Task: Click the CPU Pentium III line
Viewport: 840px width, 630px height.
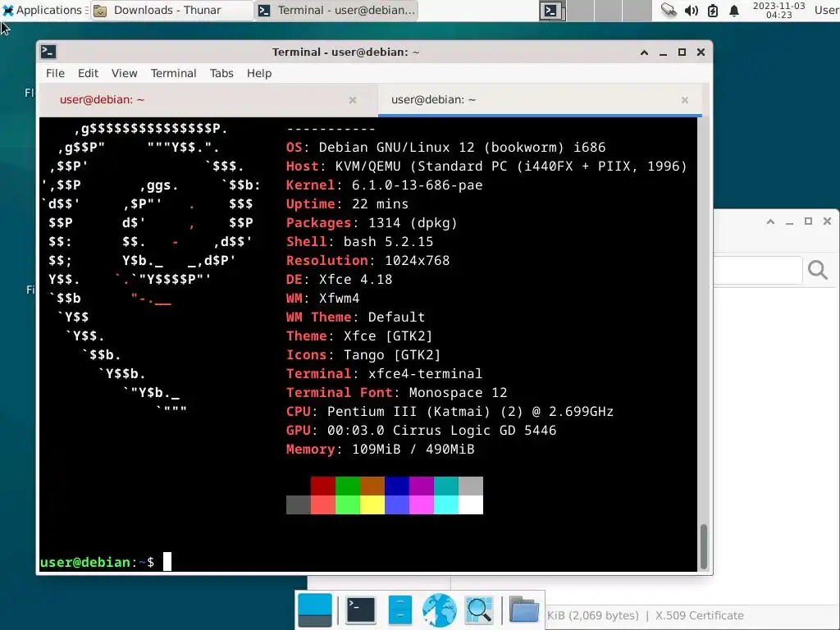Action: click(x=450, y=412)
